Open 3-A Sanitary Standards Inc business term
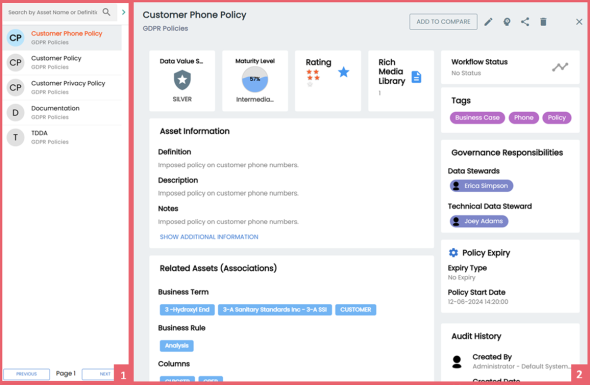The width and height of the screenshot is (590, 385). click(x=275, y=310)
